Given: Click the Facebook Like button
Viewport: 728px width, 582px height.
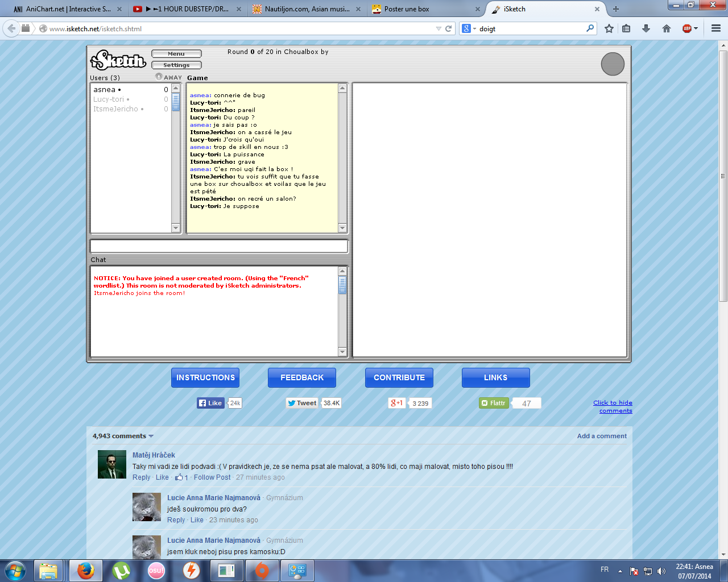Looking at the screenshot, I should coord(210,403).
